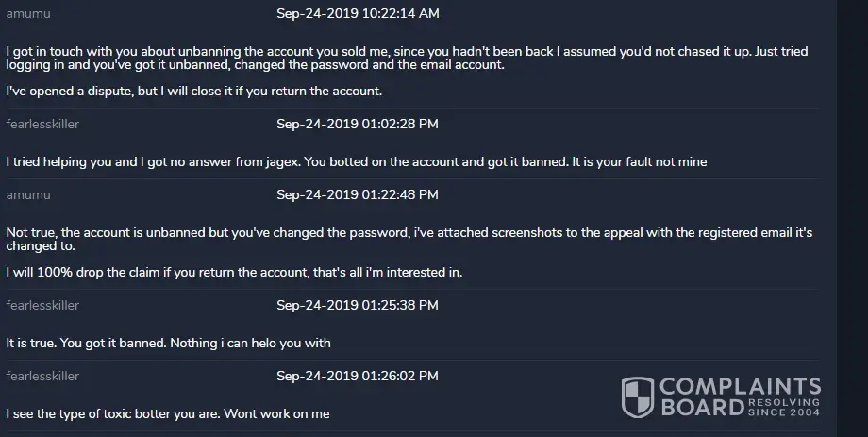
Task: Open amumu's profile from the 10:22:14 AM message
Action: 28,14
